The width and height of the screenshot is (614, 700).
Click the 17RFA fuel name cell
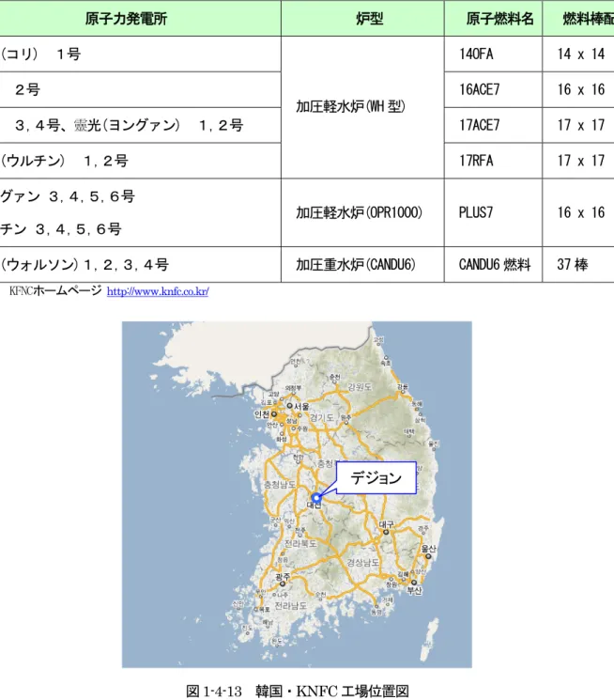(x=494, y=161)
